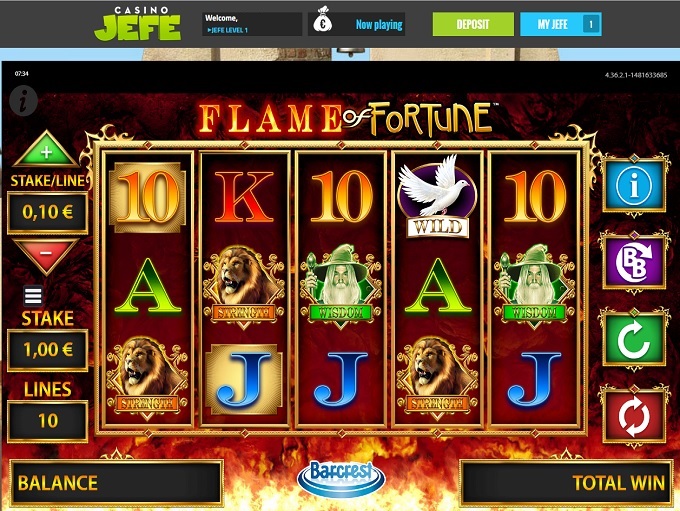The image size is (680, 511).
Task: Click the Now playing label
Action: coord(379,25)
